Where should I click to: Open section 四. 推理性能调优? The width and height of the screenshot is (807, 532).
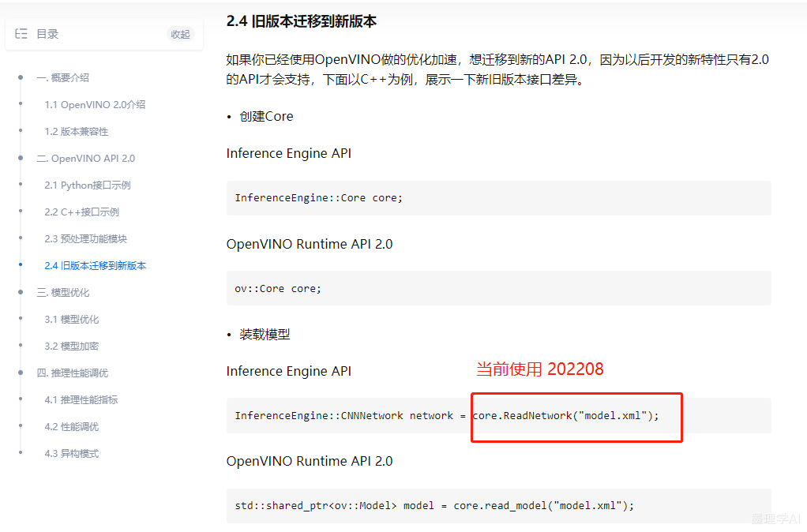point(73,373)
